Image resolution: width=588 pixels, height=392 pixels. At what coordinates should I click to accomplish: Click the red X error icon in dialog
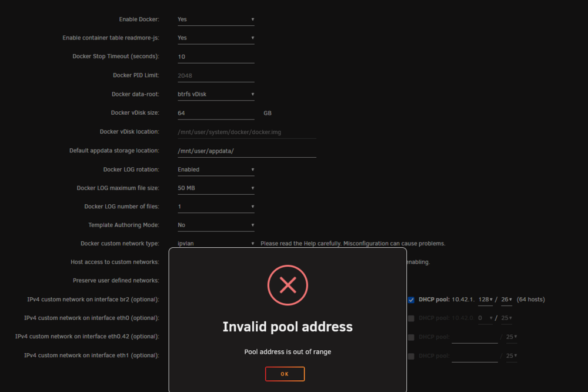[x=288, y=285]
